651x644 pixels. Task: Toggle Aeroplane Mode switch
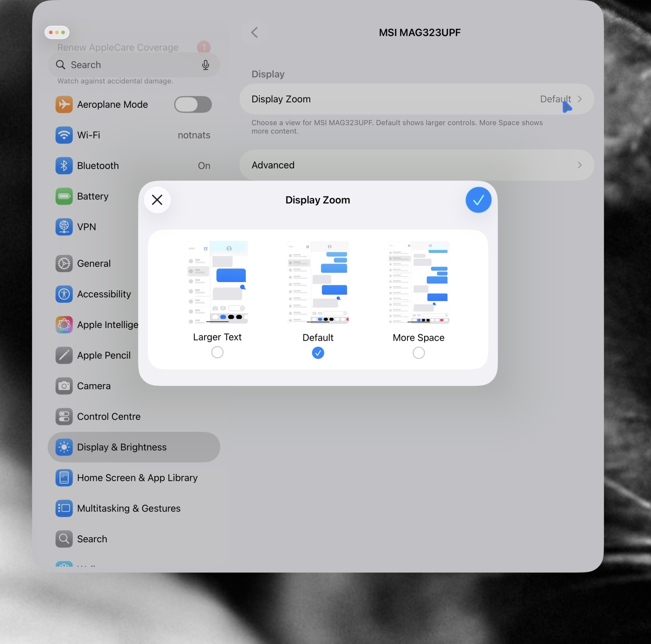pyautogui.click(x=193, y=105)
